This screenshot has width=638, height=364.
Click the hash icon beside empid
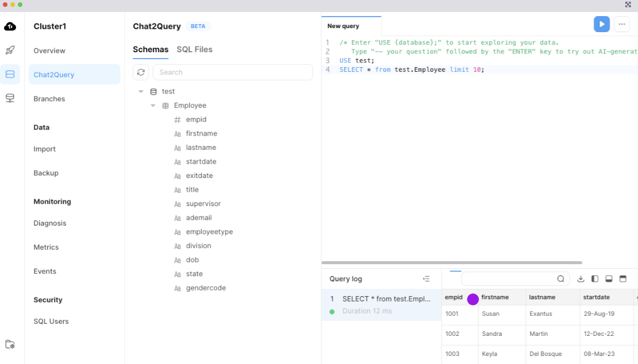click(177, 119)
